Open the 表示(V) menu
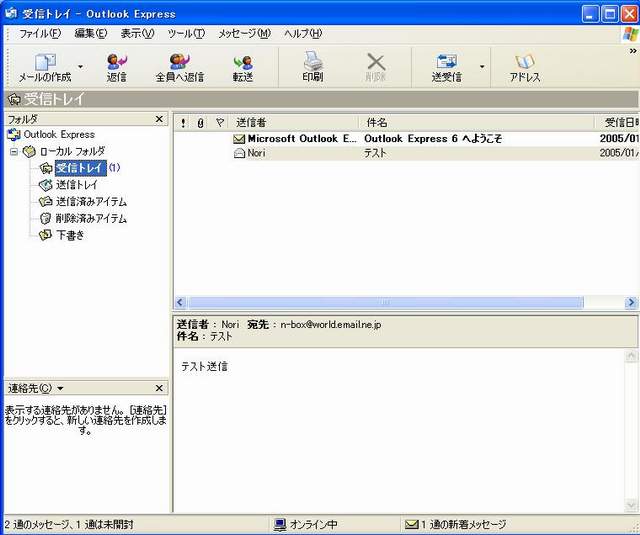The image size is (640, 535). 138,33
